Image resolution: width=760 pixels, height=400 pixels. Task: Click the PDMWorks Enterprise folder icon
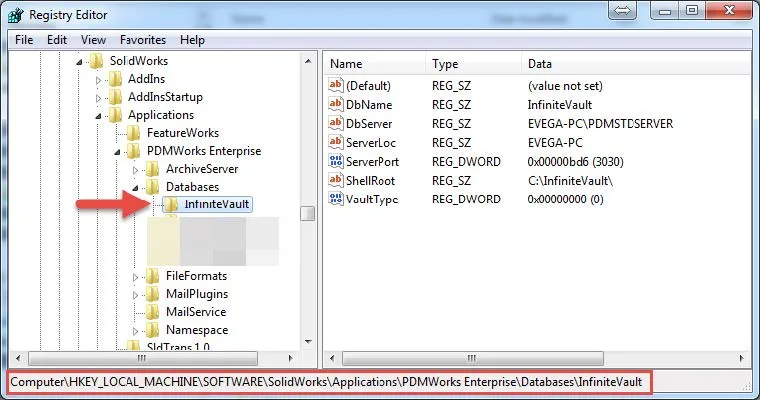(134, 151)
